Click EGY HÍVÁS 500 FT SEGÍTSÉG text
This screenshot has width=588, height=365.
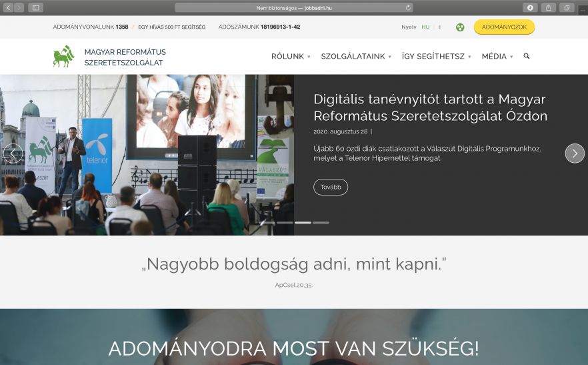(172, 27)
